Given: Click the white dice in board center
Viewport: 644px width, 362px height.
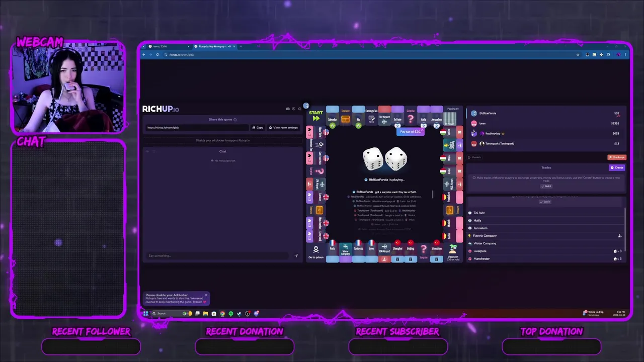Looking at the screenshot, I should pyautogui.click(x=385, y=159).
